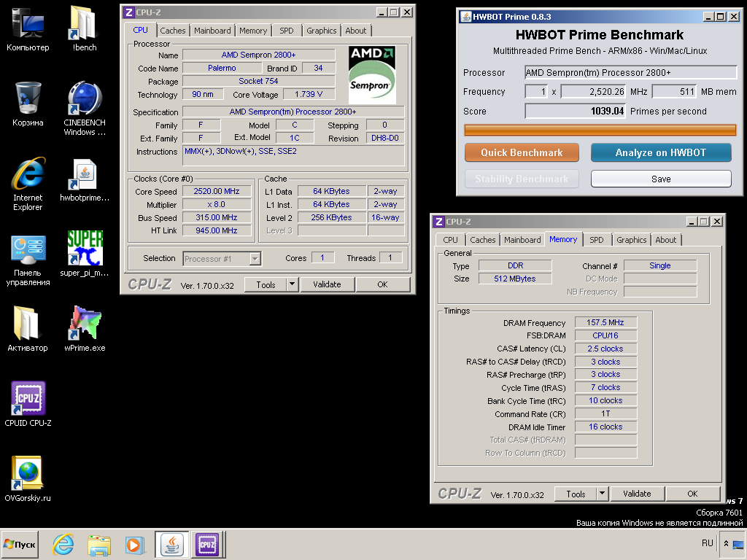Switch to Memory tab in CPU window
The image size is (747, 560).
(x=253, y=31)
